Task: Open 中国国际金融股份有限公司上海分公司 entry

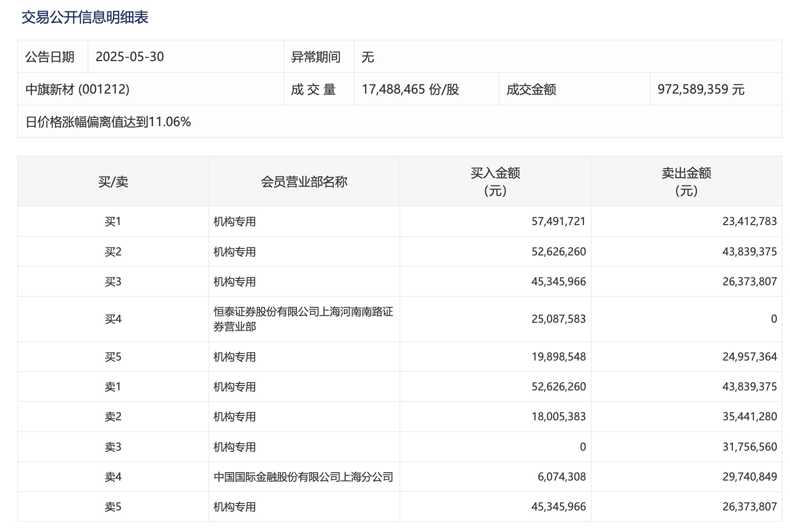Action: 303,477
